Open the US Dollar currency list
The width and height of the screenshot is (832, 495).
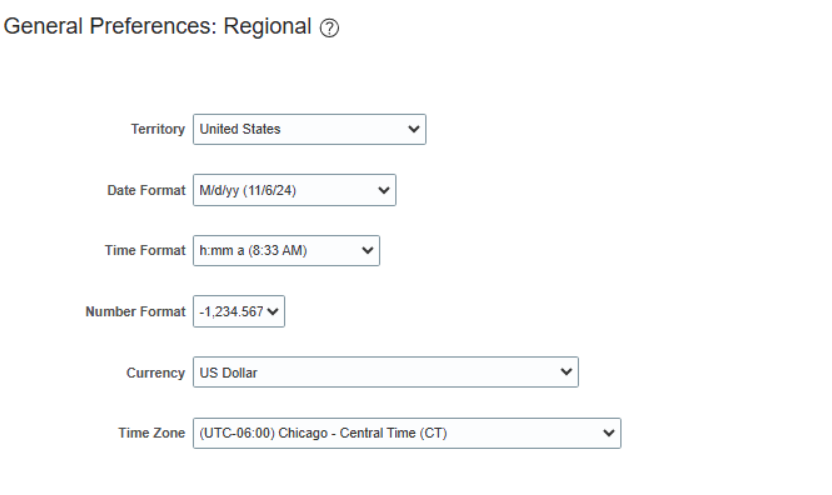click(x=386, y=372)
